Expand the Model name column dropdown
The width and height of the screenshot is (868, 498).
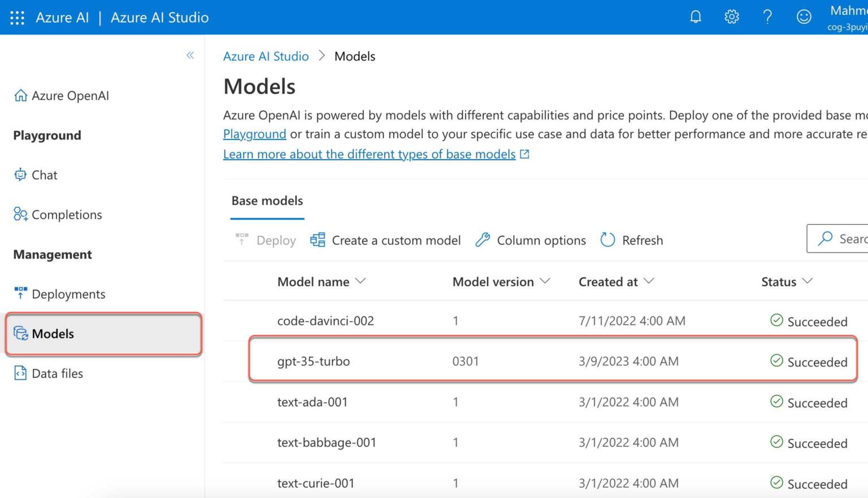(362, 281)
